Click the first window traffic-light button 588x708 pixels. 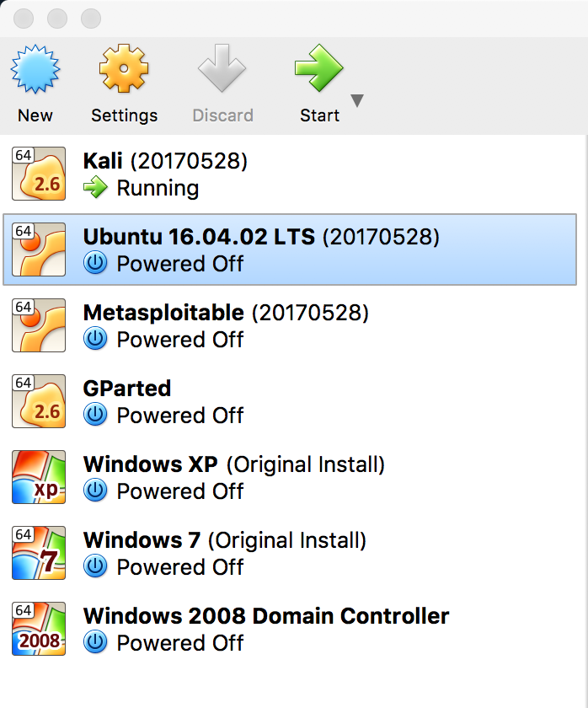pyautogui.click(x=24, y=19)
